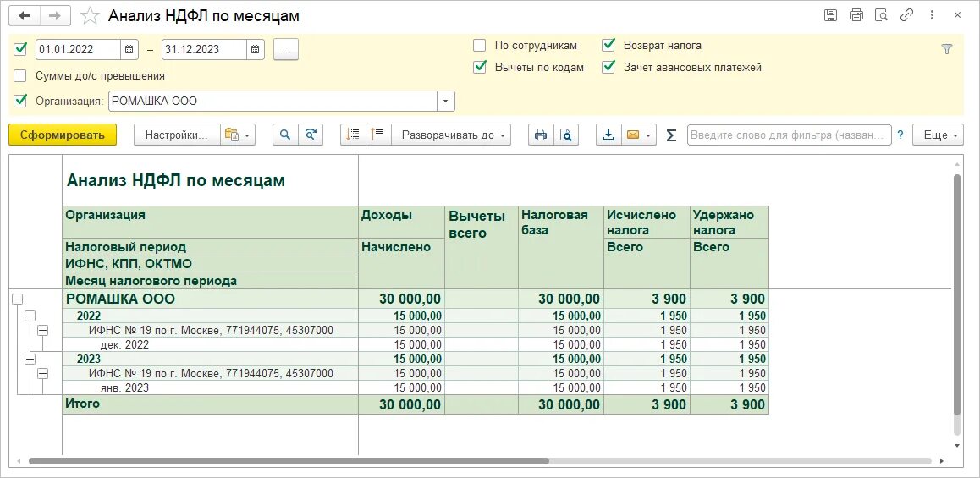Click the Налоговая база column header
Screen dimensions: 980x478
tap(560, 247)
